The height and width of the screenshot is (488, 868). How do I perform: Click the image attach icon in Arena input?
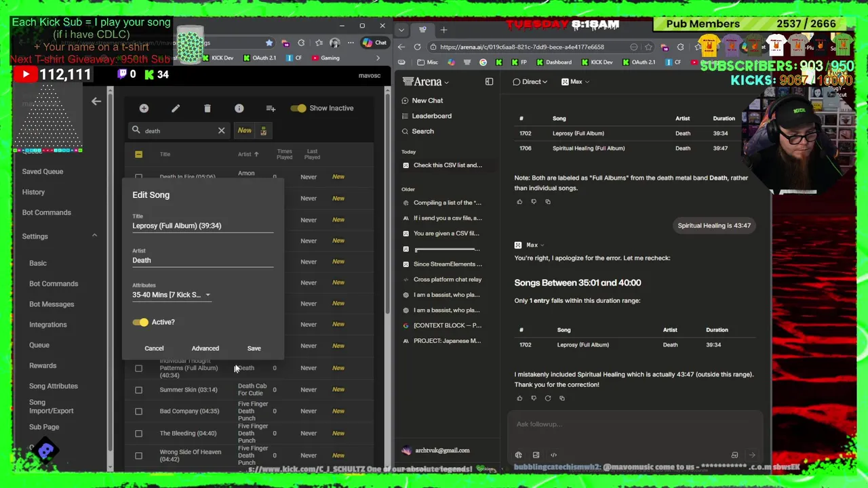pyautogui.click(x=536, y=455)
